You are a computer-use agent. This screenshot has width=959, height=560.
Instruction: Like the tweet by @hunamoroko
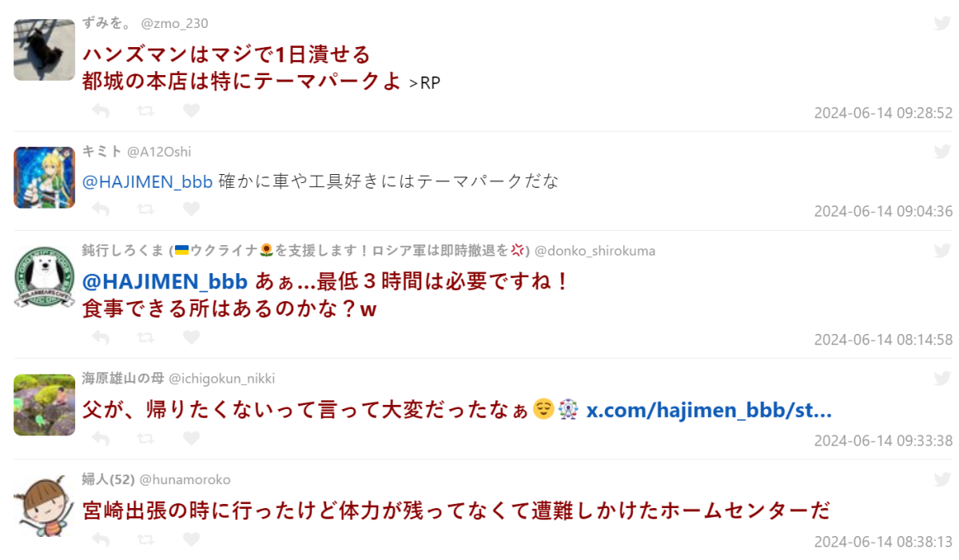point(191,540)
